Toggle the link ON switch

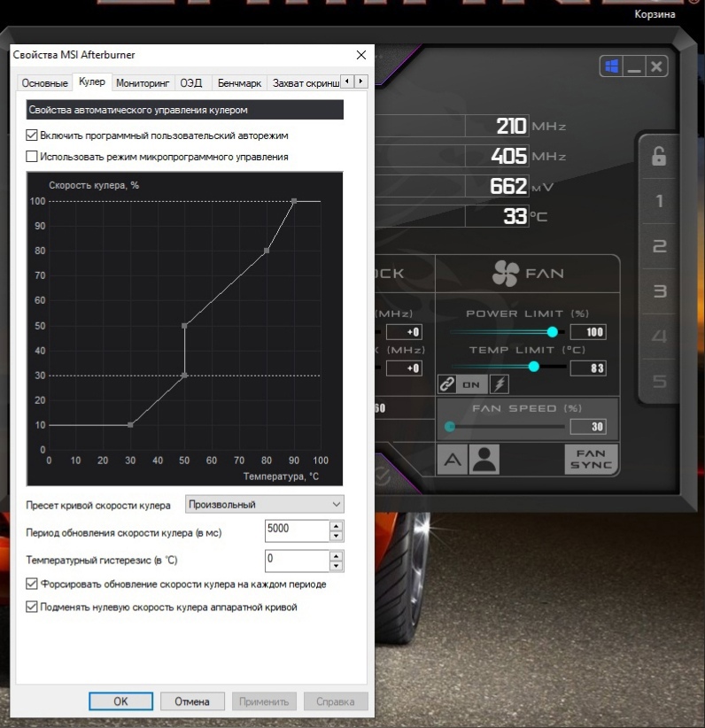pyautogui.click(x=471, y=384)
